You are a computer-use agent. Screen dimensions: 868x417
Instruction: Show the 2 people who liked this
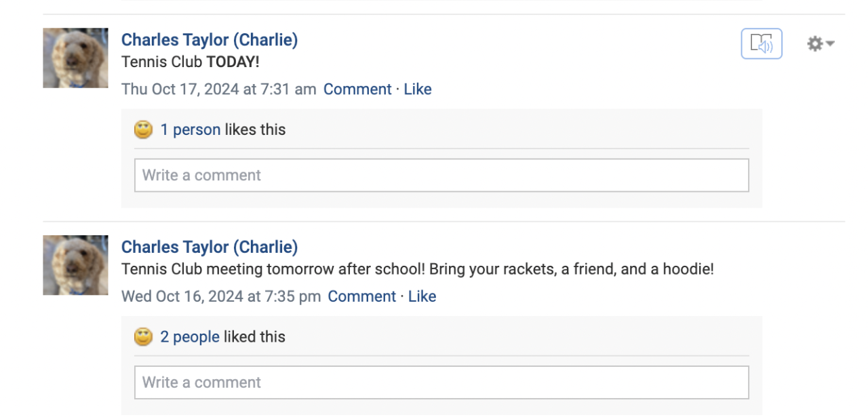(190, 337)
